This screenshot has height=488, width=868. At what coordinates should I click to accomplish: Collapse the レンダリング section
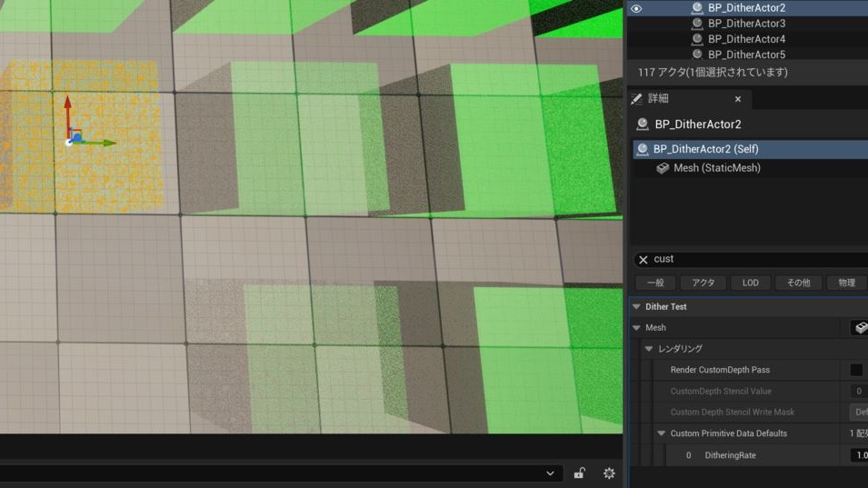coord(649,349)
